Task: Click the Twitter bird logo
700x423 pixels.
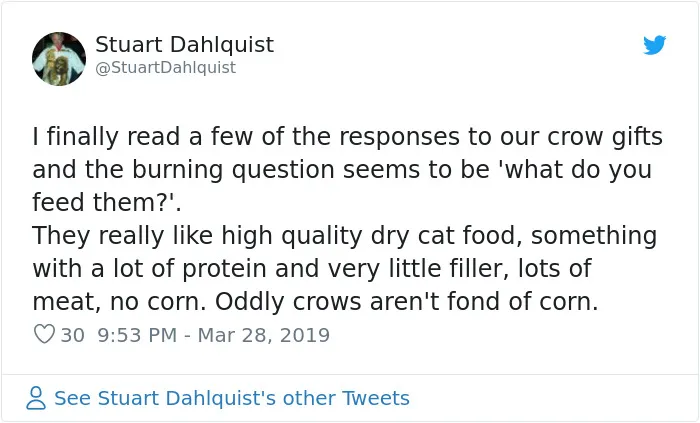Action: point(654,45)
